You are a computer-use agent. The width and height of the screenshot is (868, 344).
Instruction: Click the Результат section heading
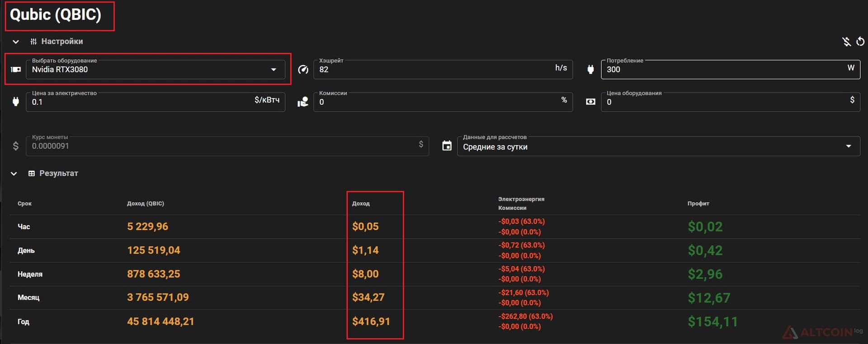click(59, 174)
